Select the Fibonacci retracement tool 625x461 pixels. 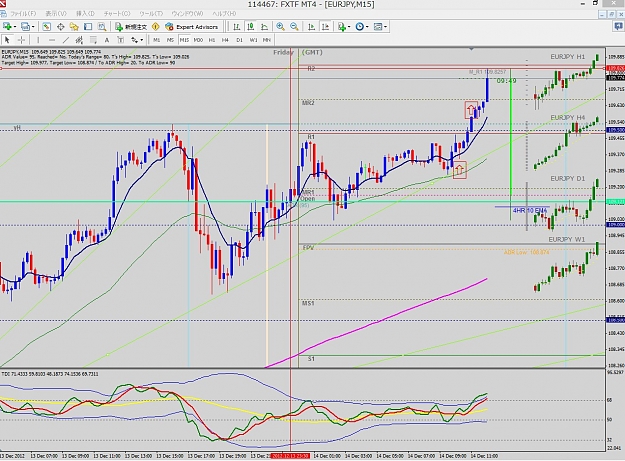(93, 40)
